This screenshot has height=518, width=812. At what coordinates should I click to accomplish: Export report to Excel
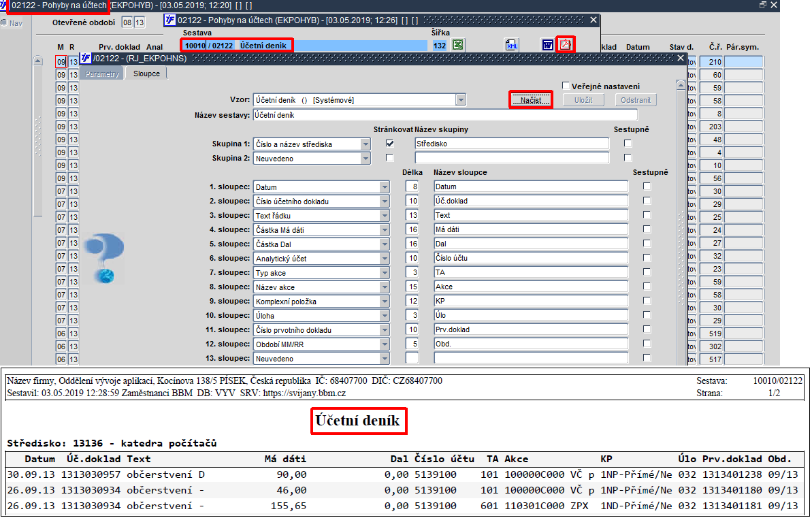pyautogui.click(x=458, y=45)
